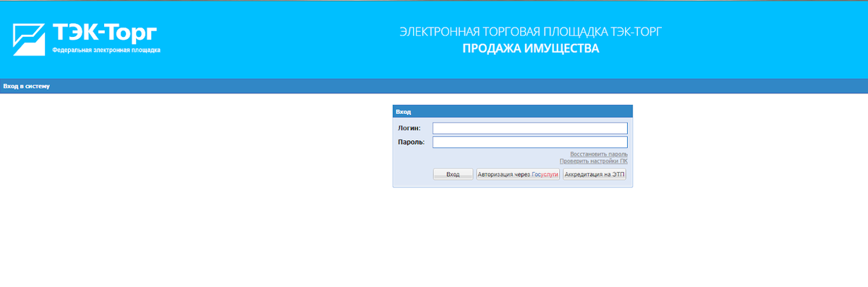The image size is (868, 287).
Task: Open the Проверить настройки ПК link
Action: click(593, 161)
